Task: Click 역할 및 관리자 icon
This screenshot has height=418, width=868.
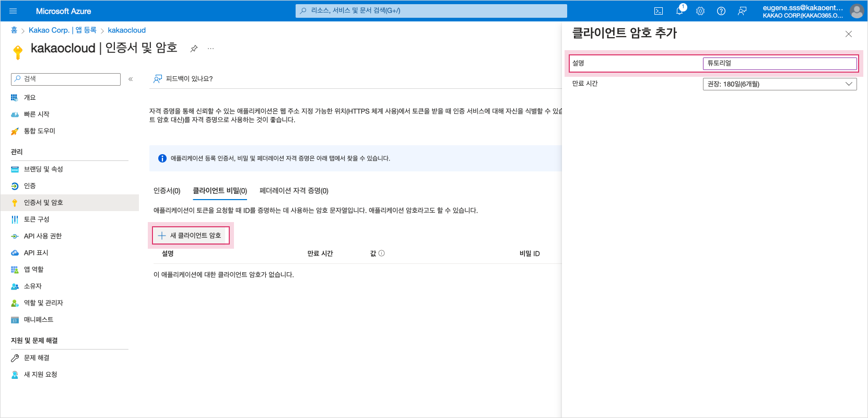Action: pyautogui.click(x=15, y=303)
